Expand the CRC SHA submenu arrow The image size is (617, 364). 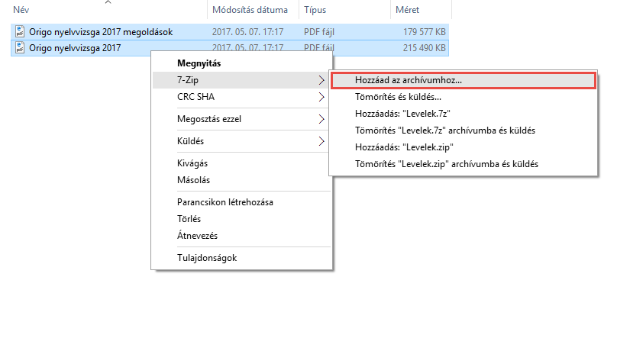321,97
